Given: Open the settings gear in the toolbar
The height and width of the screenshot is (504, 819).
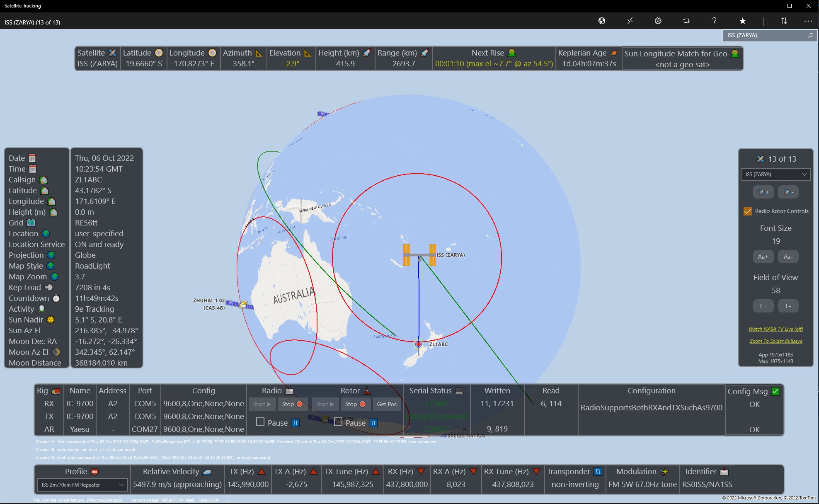Looking at the screenshot, I should coord(658,21).
